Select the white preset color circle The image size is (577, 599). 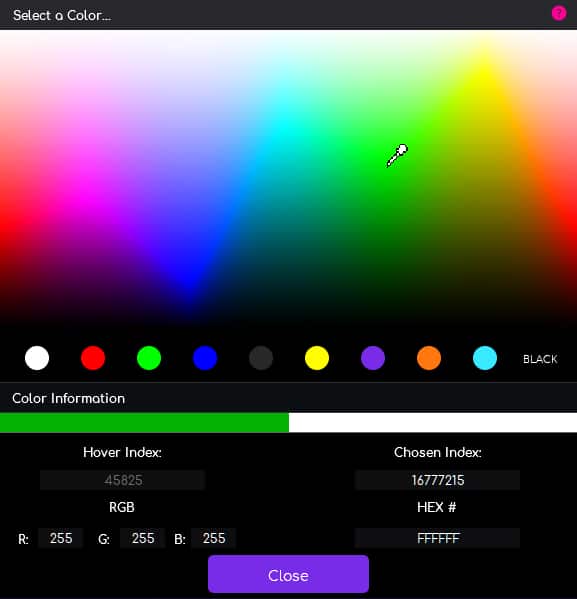click(x=37, y=358)
